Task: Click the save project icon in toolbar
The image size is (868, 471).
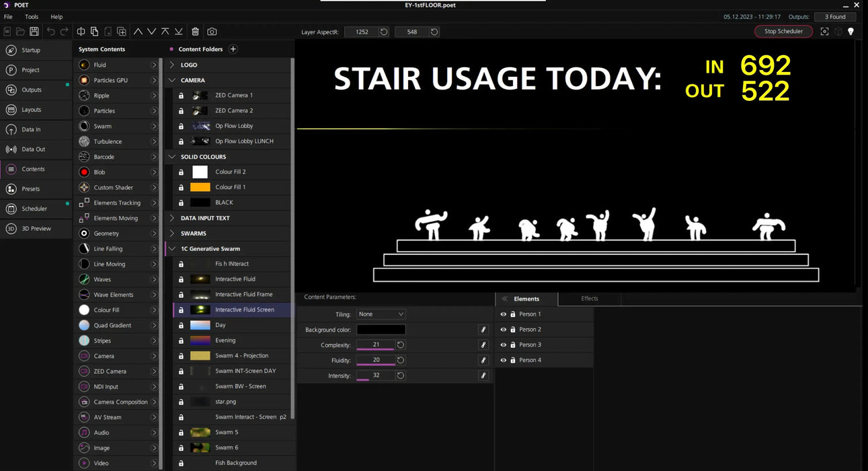Action: tap(34, 32)
